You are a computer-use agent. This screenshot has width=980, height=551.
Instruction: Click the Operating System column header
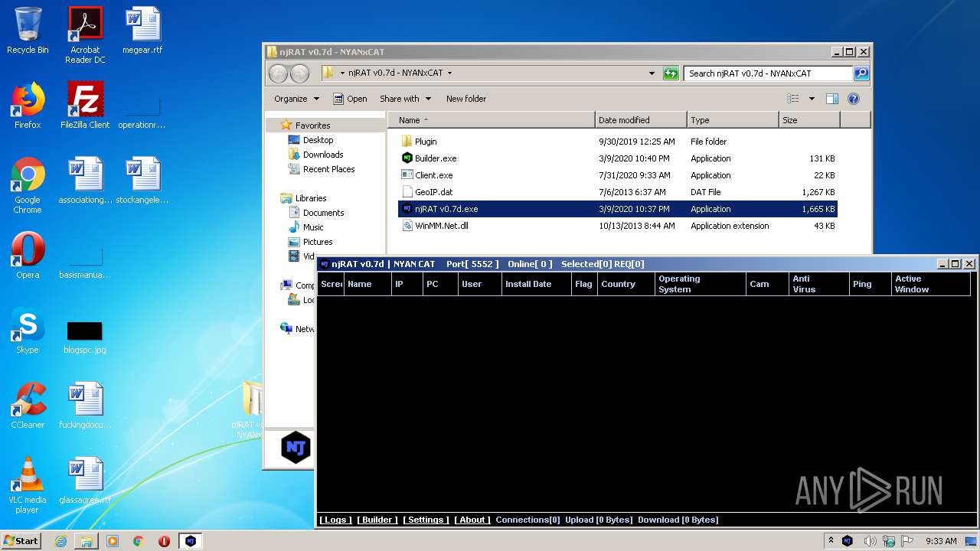coord(701,284)
